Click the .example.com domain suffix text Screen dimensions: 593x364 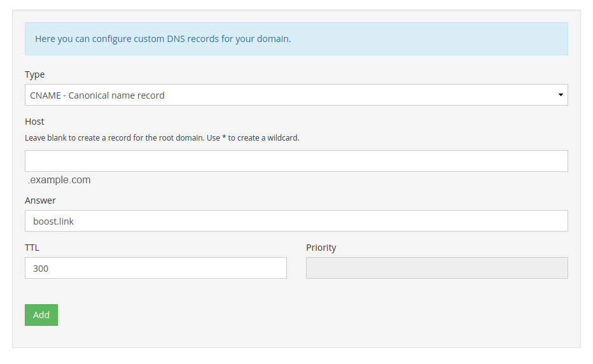click(x=59, y=179)
